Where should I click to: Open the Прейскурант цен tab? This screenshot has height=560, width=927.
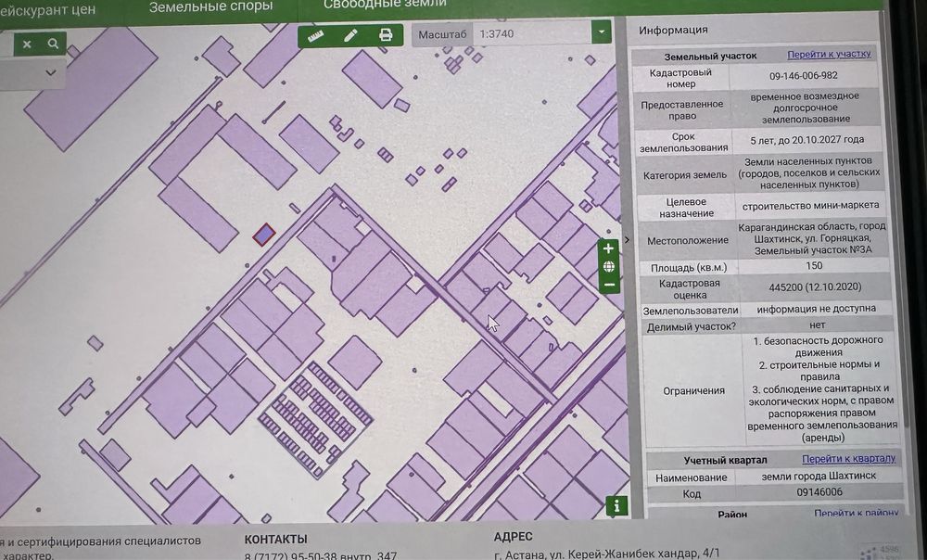click(47, 10)
